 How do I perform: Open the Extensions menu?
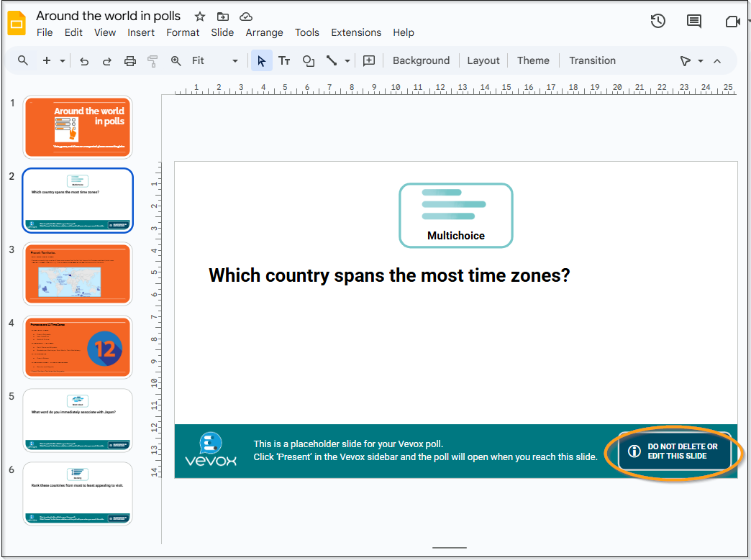(356, 32)
